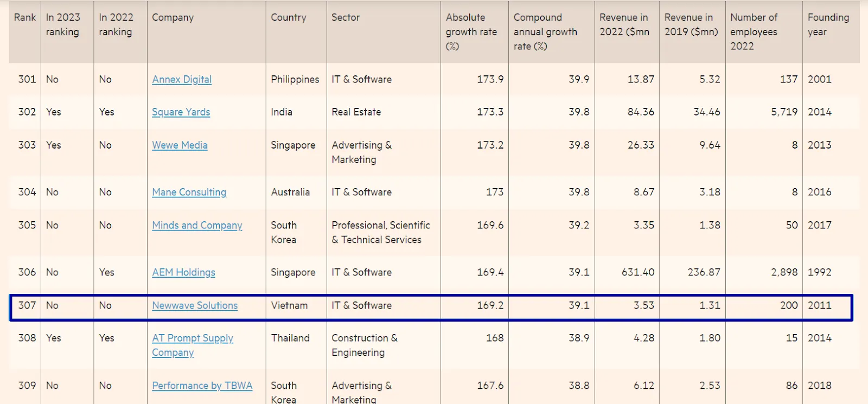Select rank cell 301
868x404 pixels.
[x=27, y=79]
